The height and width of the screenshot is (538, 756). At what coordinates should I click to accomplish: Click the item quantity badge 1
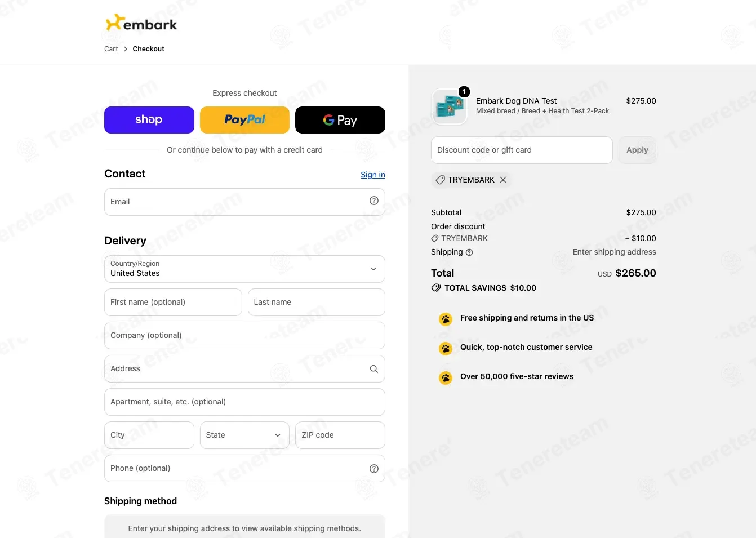tap(464, 92)
